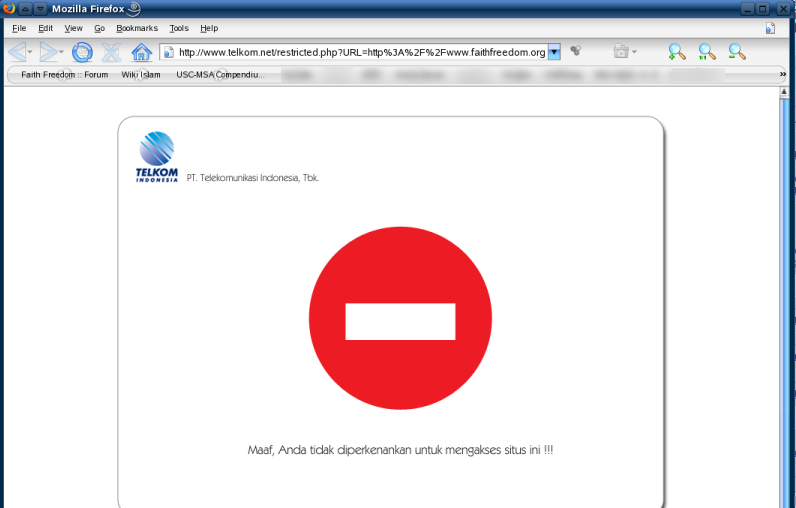Click in the address bar URL field
The image size is (796, 508).
click(x=360, y=52)
